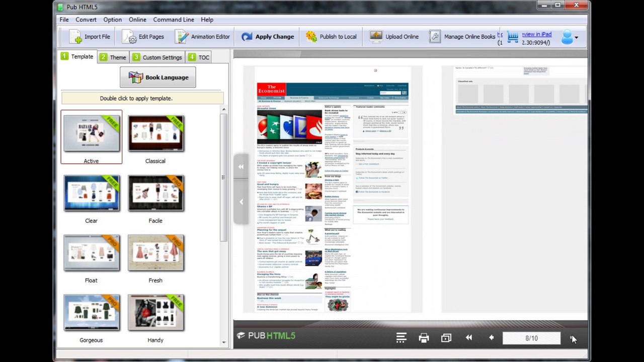This screenshot has width=644, height=362.
Task: Jump to first page double-arrow
Action: [469, 338]
